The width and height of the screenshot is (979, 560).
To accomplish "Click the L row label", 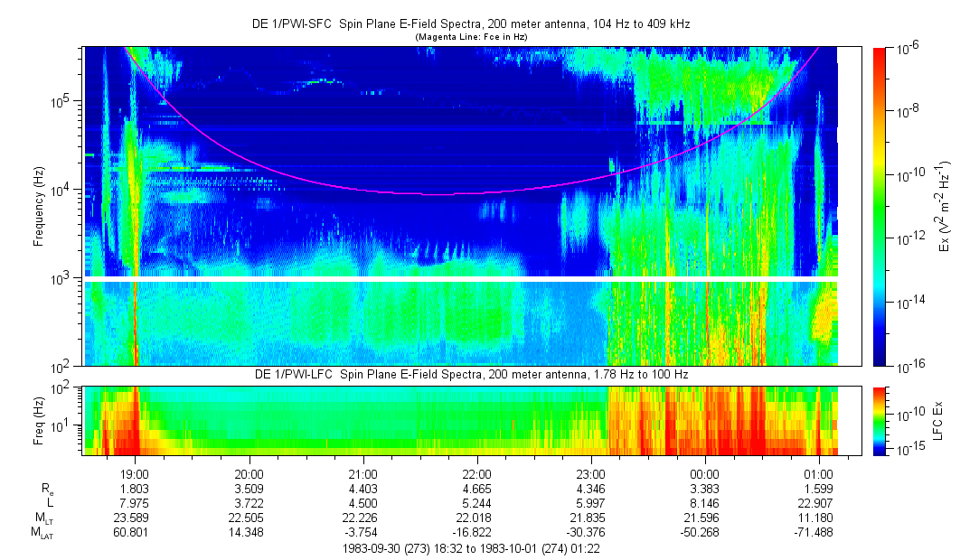I will click(x=50, y=503).
